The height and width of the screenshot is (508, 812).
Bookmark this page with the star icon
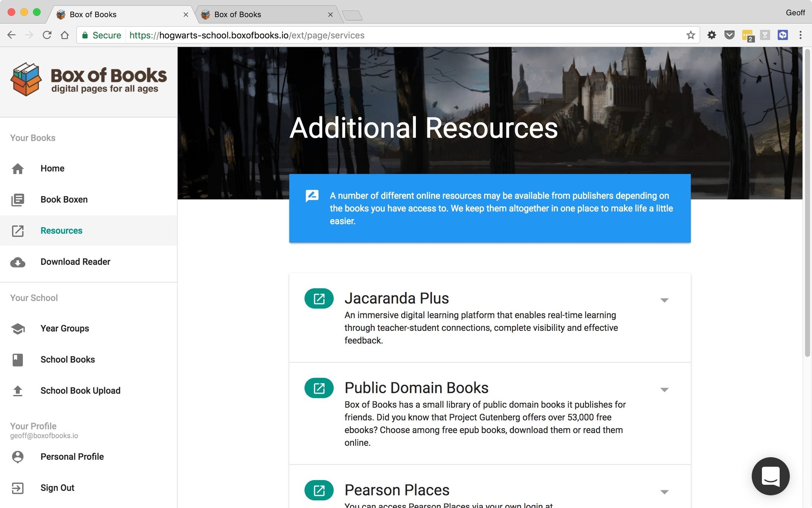[690, 35]
